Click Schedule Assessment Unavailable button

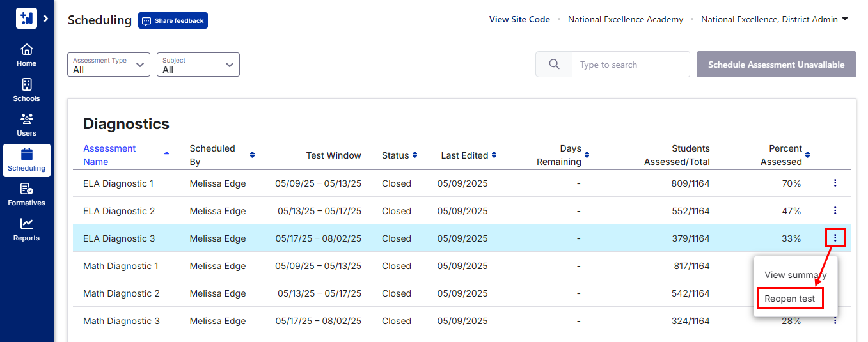coord(777,65)
